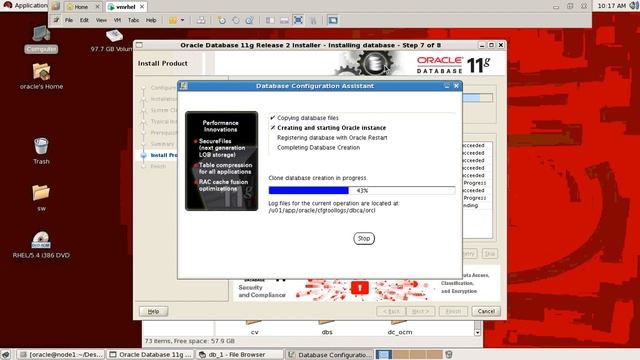Open the Edit menu in VMware
Screen dimensions: 640x360
(84, 20)
